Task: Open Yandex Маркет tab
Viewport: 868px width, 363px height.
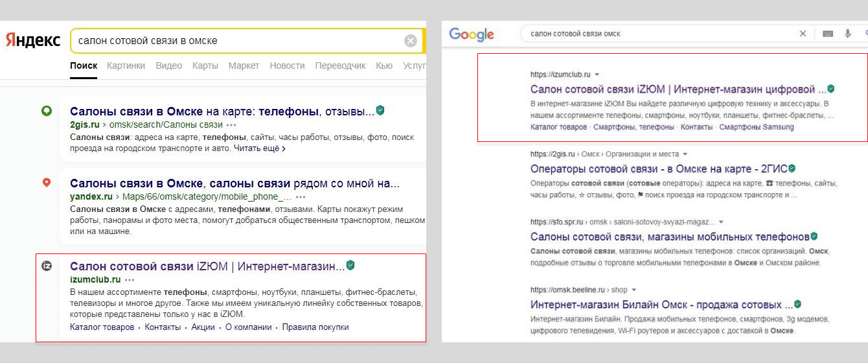Action: pos(244,65)
